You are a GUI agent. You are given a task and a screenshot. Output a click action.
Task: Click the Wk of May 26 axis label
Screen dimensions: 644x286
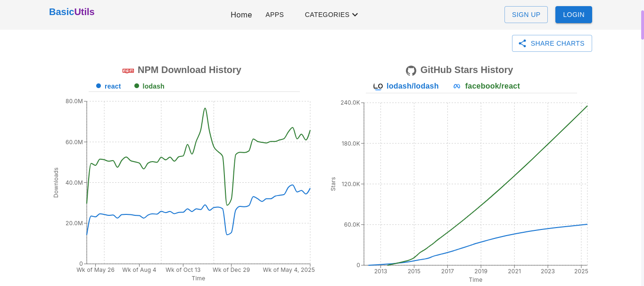pos(96,270)
